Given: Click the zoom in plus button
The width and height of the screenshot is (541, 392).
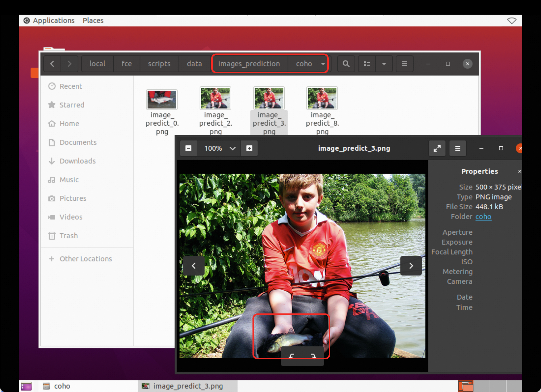Looking at the screenshot, I should coord(249,148).
